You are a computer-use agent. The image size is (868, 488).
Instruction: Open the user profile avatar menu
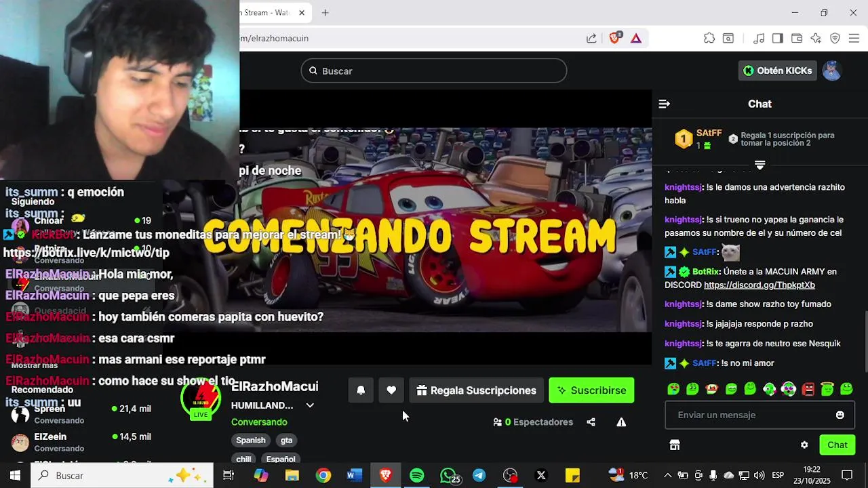click(832, 70)
